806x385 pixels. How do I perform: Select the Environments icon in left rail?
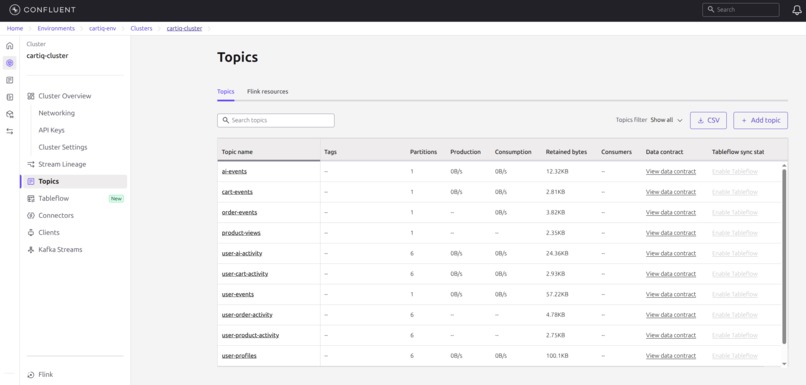point(9,63)
